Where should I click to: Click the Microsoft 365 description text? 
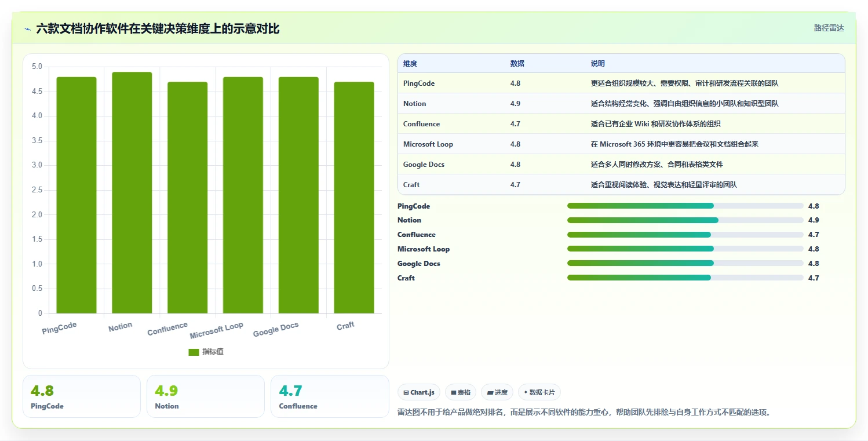(674, 144)
